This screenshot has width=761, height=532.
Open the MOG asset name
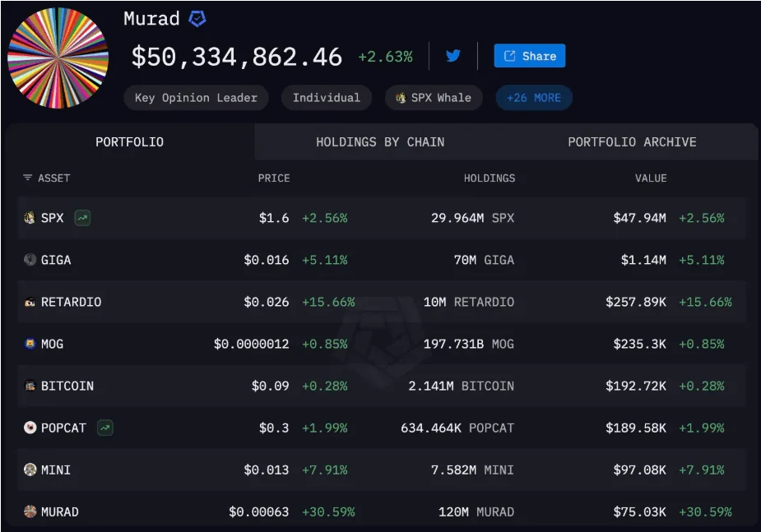tap(52, 344)
